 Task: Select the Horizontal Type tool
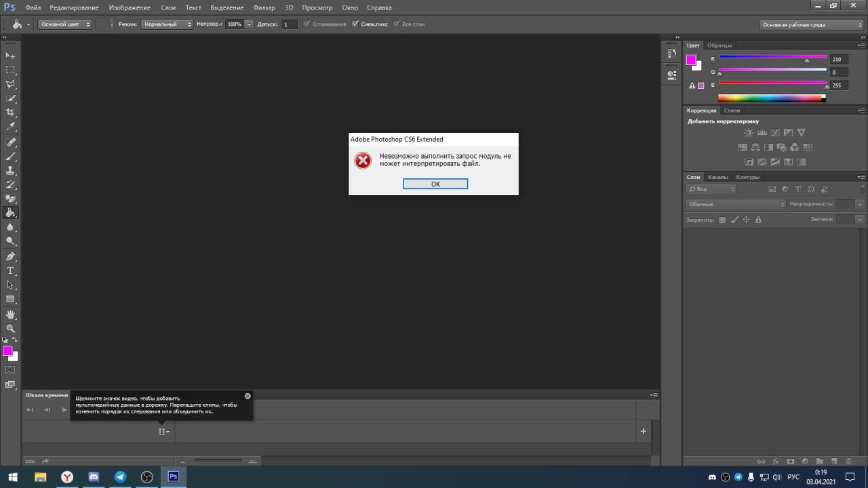pos(10,270)
